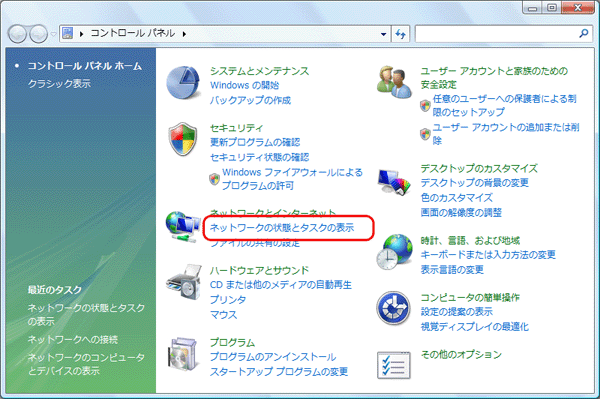Click キーボードまたは入力方法の変更 link
The height and width of the screenshot is (399, 600).
488,255
